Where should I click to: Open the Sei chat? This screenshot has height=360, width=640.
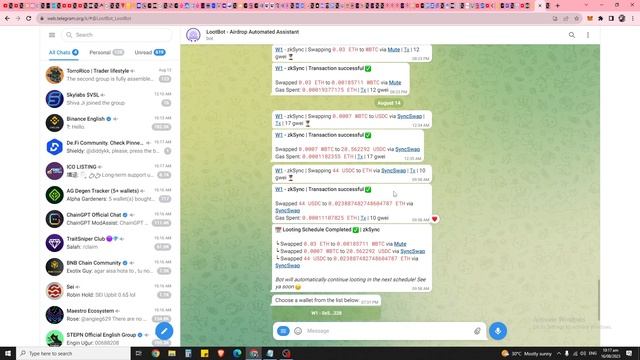[109, 291]
